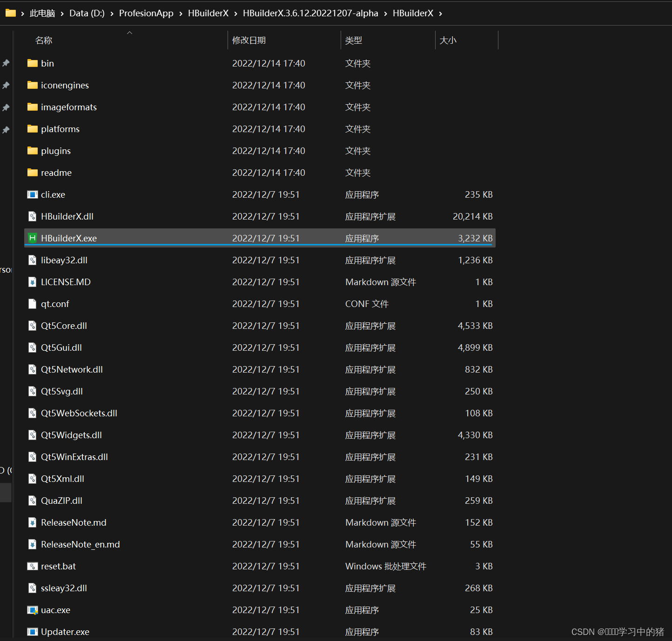Screen dimensions: 672x641
Task: Expand the chevron before 此电脑 breadcrumb
Action: [22, 13]
